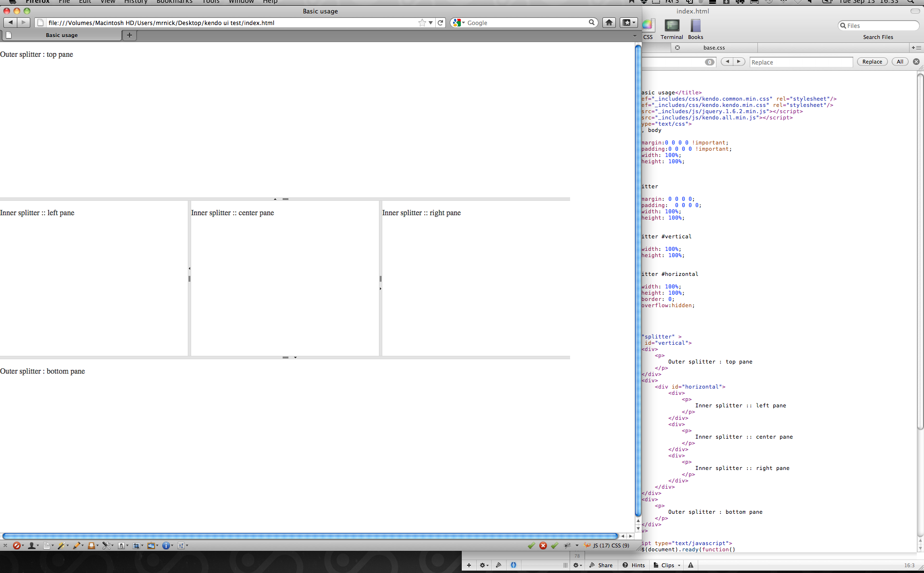Image resolution: width=924 pixels, height=573 pixels.
Task: Go forward in Firefox history
Action: (x=24, y=23)
